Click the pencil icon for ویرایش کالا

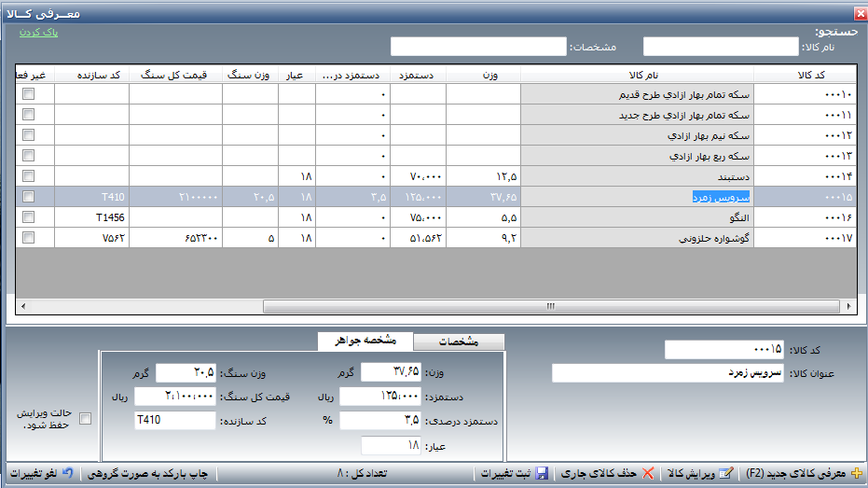click(728, 474)
